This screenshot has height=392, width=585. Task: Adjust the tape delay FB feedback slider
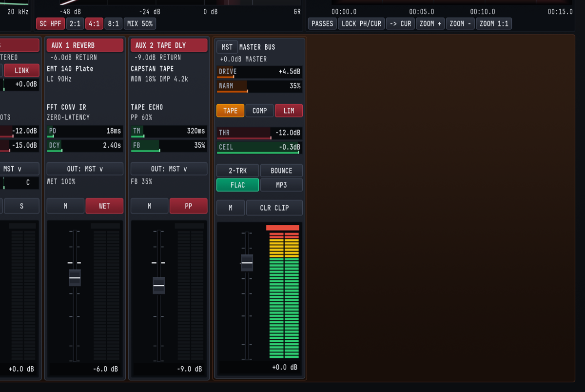click(x=169, y=146)
